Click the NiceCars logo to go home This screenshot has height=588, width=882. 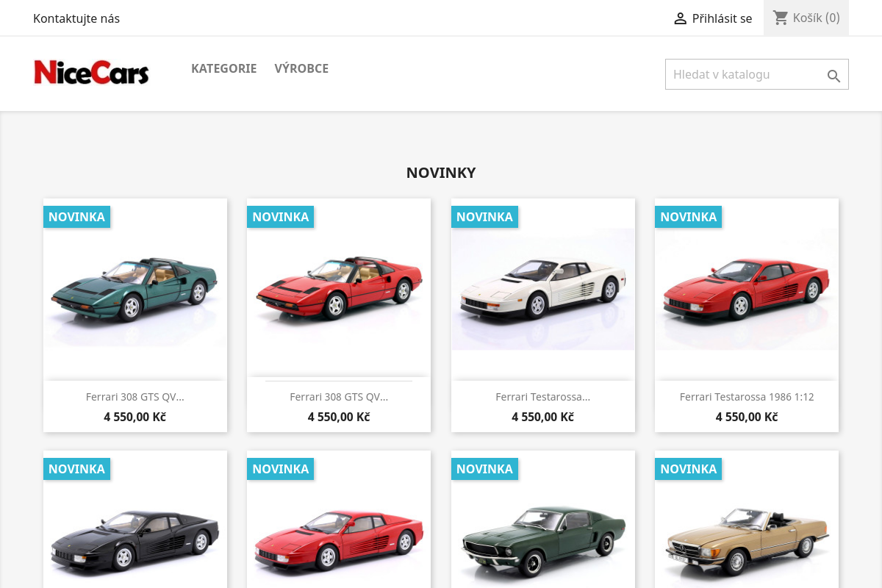[x=91, y=72]
